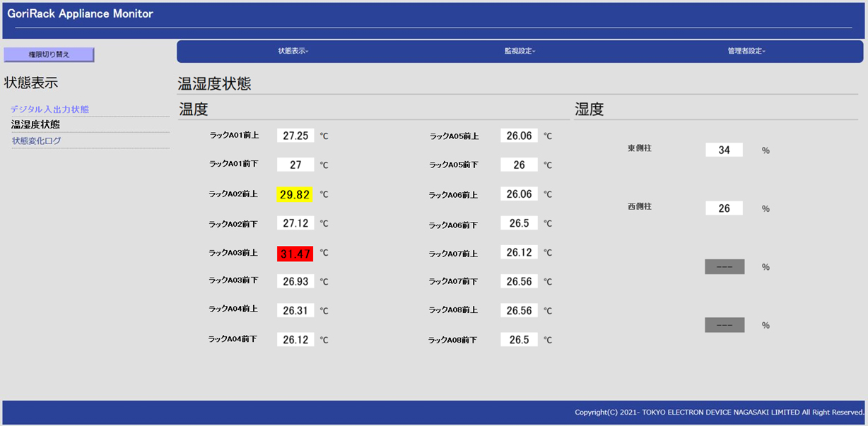Image resolution: width=868 pixels, height=426 pixels.
Task: Click the ラックA01前上 temperature field showing 27.25
Action: 295,136
